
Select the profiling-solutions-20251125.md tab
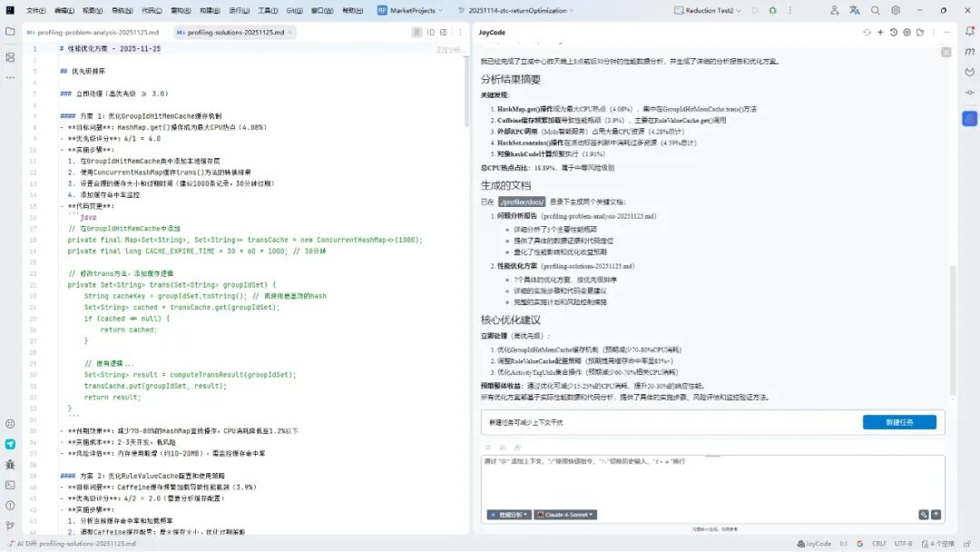(x=230, y=33)
